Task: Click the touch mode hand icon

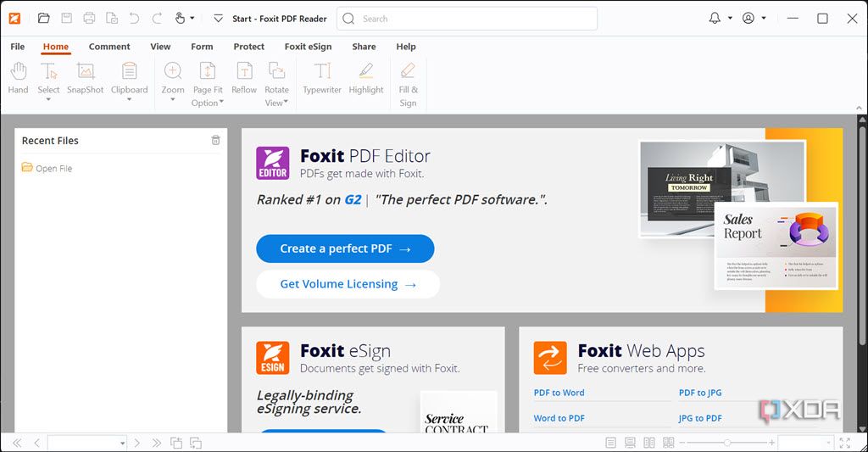Action: point(180,19)
